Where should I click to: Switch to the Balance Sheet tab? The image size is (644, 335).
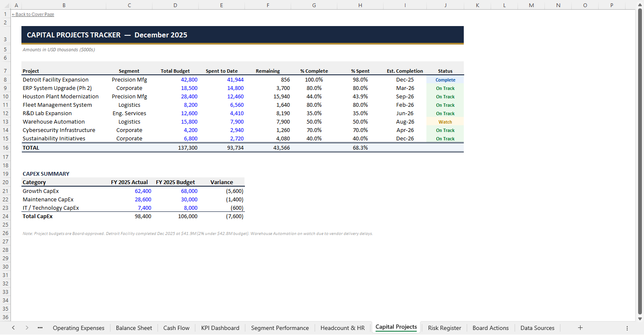[134, 328]
